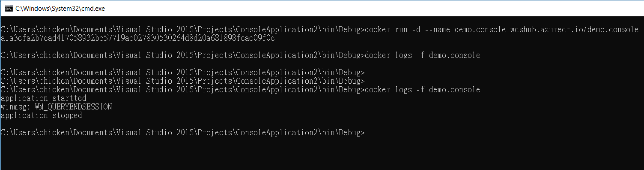The width and height of the screenshot is (644, 170).
Task: Click demo.console right after the --name flag
Action: [480, 30]
